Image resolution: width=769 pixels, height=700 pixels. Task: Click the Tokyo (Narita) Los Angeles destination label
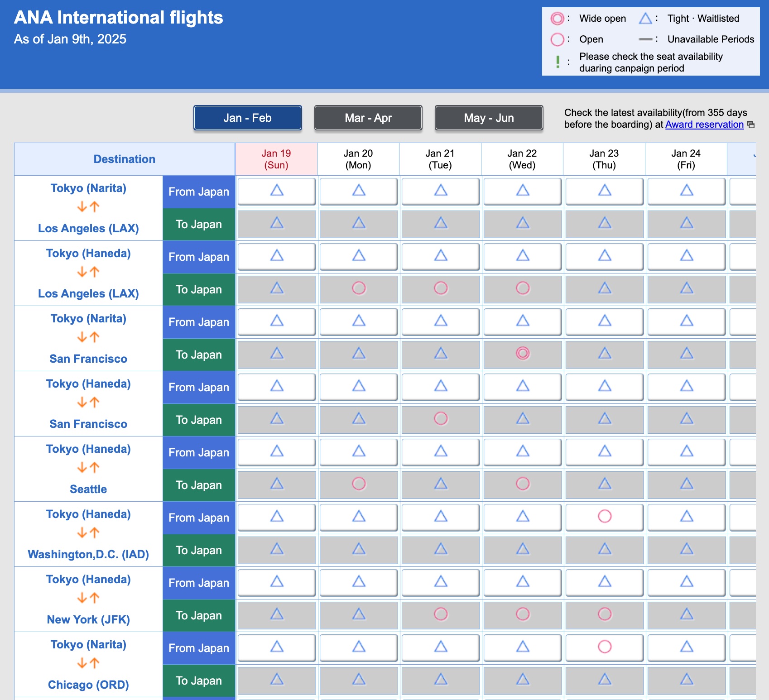[x=88, y=208]
